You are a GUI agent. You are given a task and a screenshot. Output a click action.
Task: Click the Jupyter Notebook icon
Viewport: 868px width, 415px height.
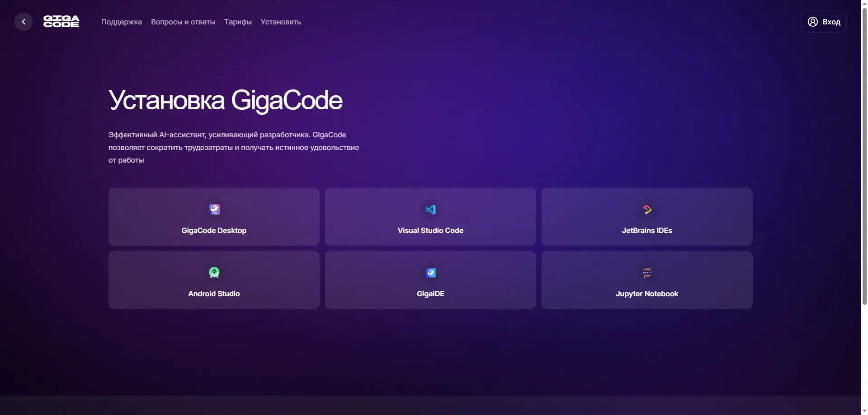pyautogui.click(x=647, y=273)
